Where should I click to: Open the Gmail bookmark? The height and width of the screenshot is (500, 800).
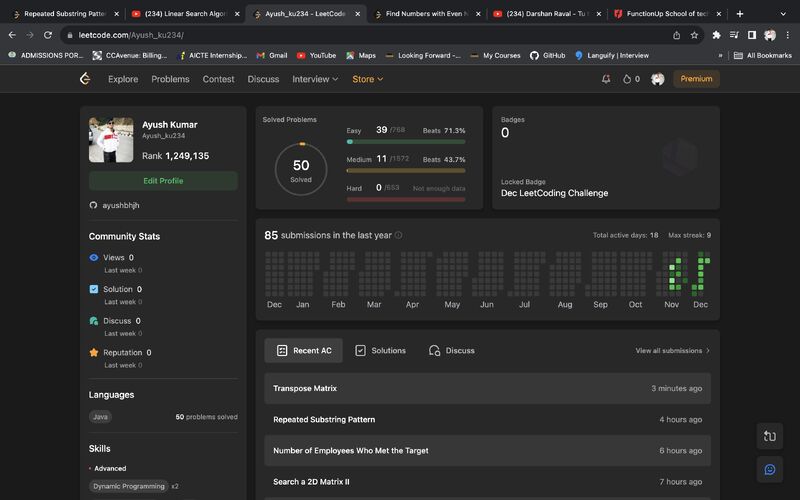point(272,55)
